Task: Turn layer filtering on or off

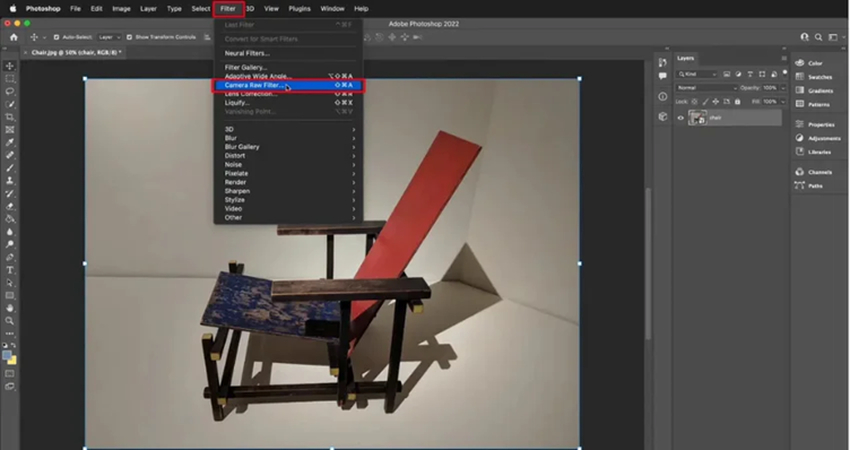Action: point(784,73)
